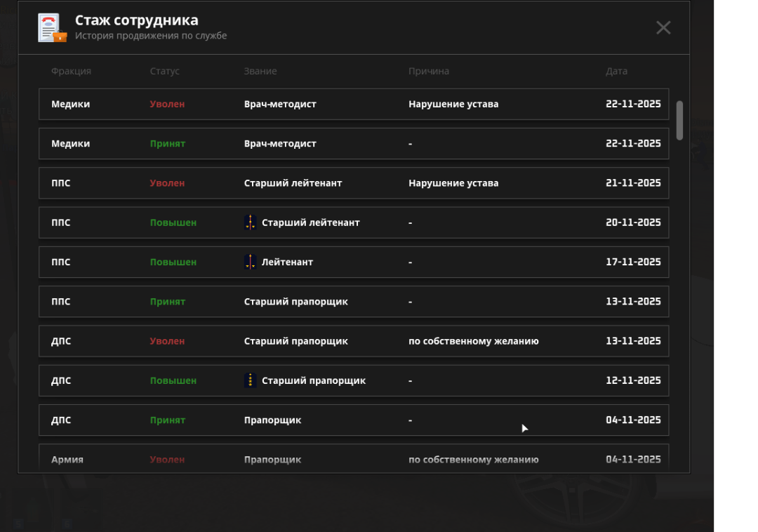Click the Статус column header
758x532 pixels.
(164, 71)
